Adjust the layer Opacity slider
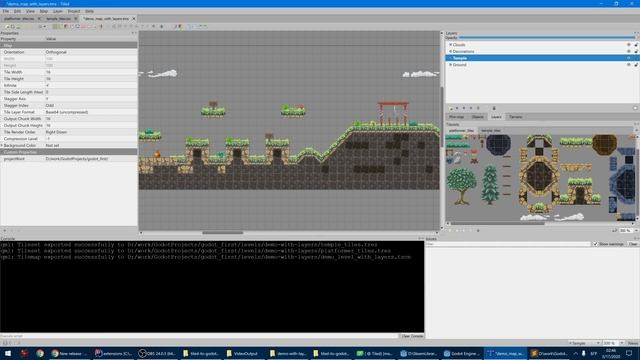640x360 pixels. pos(548,38)
